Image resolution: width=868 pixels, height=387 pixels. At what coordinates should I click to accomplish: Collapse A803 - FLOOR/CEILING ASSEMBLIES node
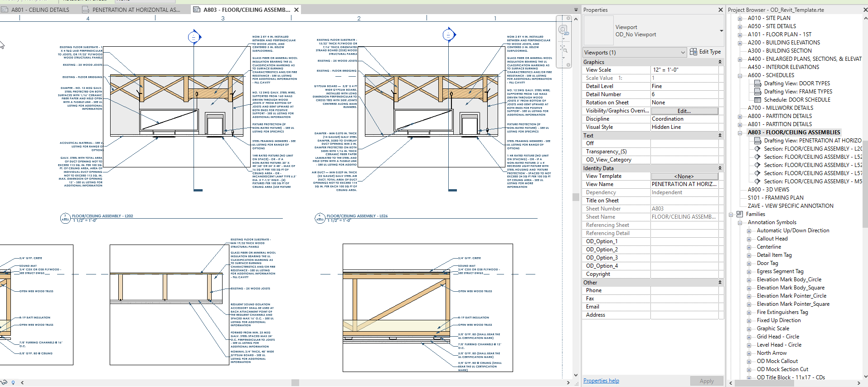point(740,133)
